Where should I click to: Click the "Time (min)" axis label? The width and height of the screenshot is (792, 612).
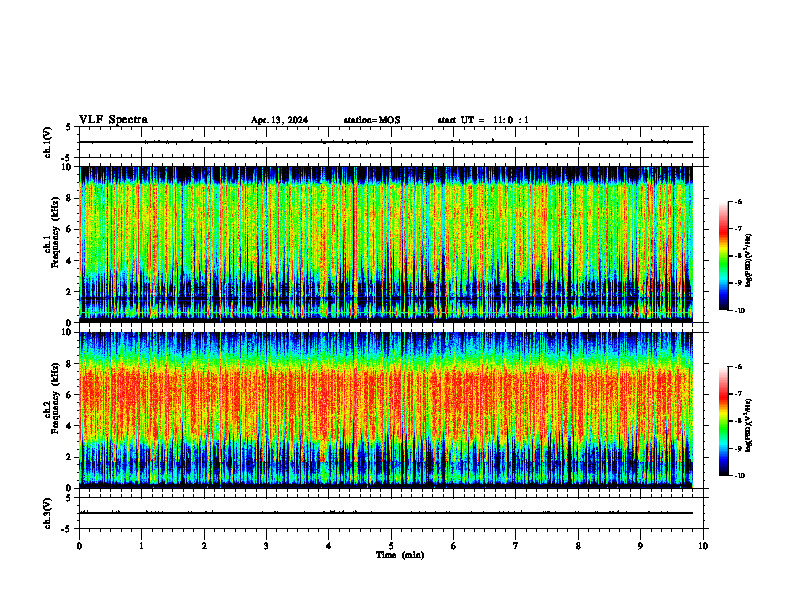coord(400,555)
